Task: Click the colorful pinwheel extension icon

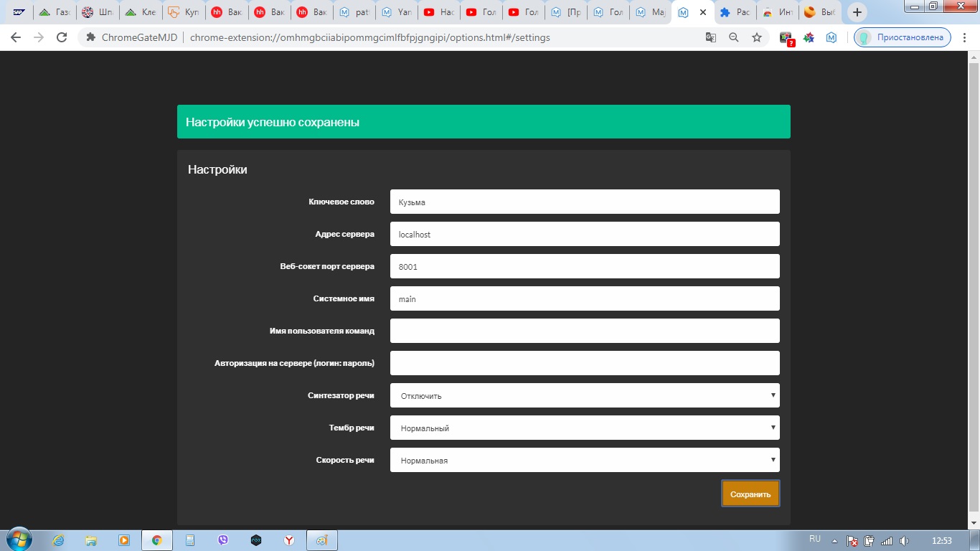Action: (x=809, y=37)
